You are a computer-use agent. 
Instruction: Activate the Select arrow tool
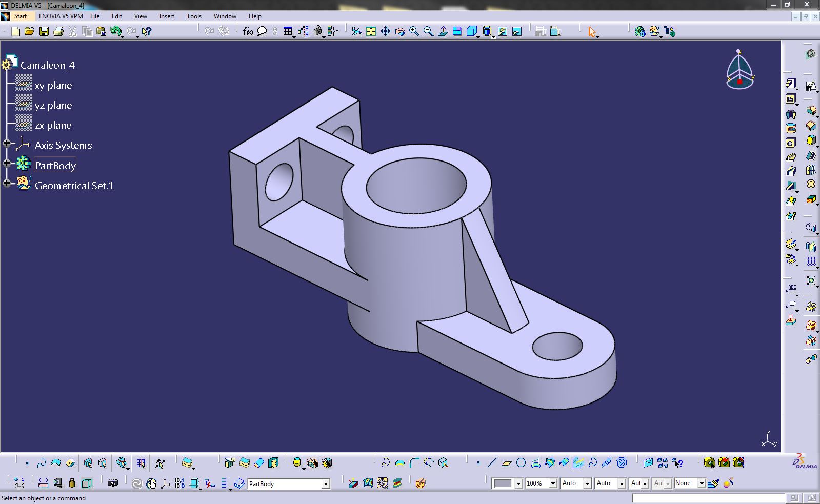click(592, 32)
